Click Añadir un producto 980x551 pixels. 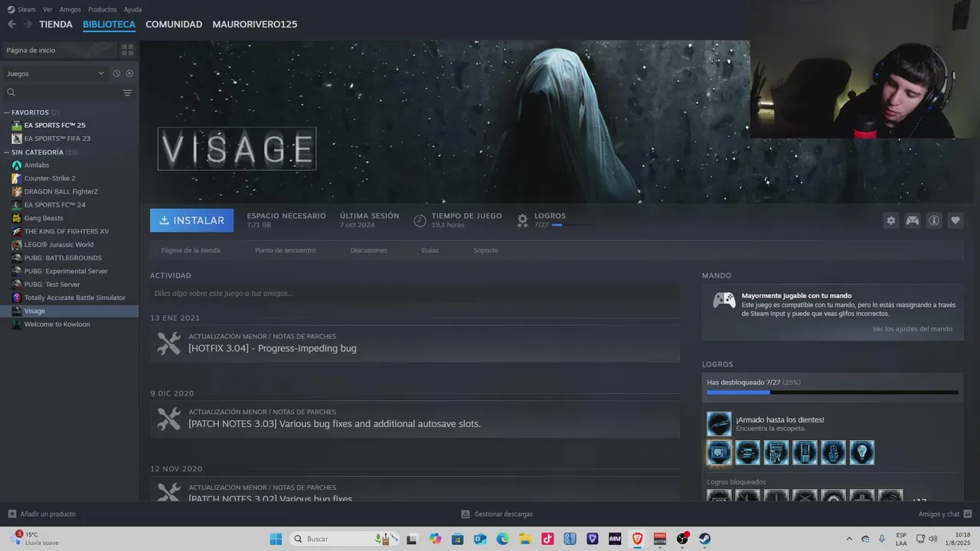tap(42, 514)
